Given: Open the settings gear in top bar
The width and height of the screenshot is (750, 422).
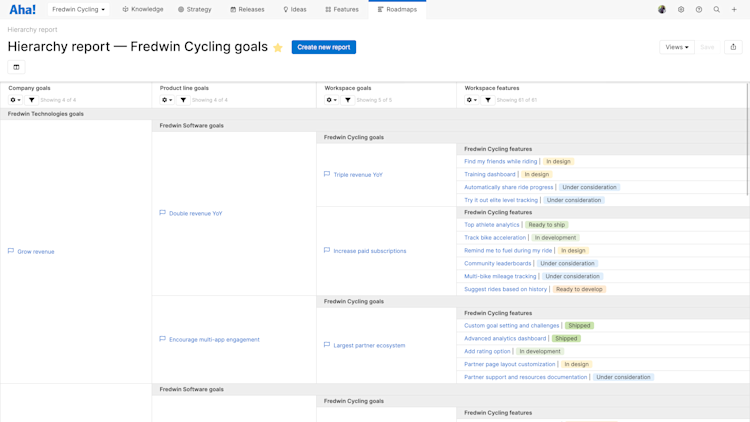Looking at the screenshot, I should [681, 10].
